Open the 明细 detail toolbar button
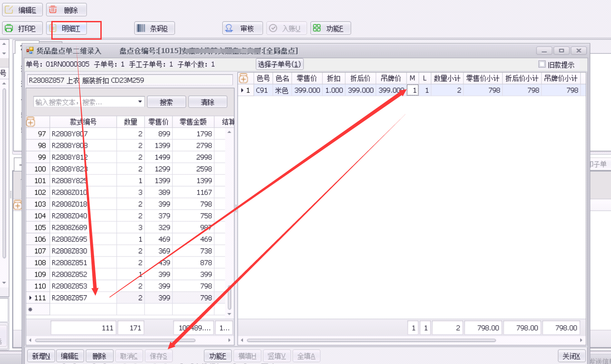Image resolution: width=611 pixels, height=364 pixels. 71,29
